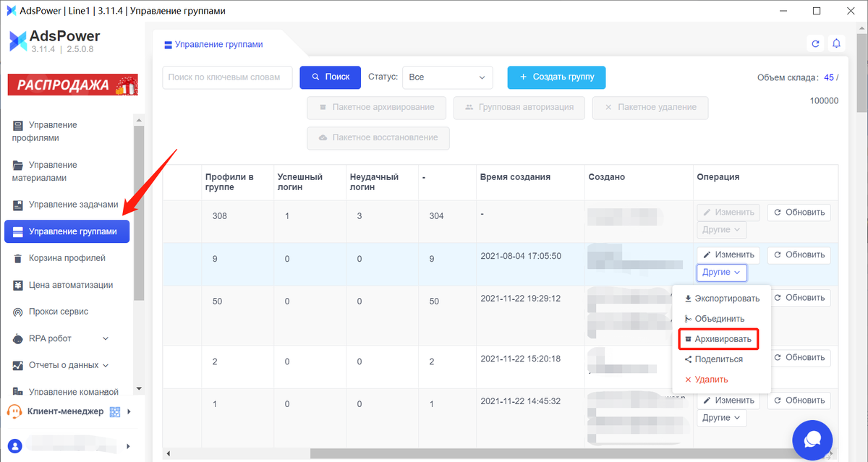Click the refresh icon at top right
This screenshot has height=462, width=868.
816,43
